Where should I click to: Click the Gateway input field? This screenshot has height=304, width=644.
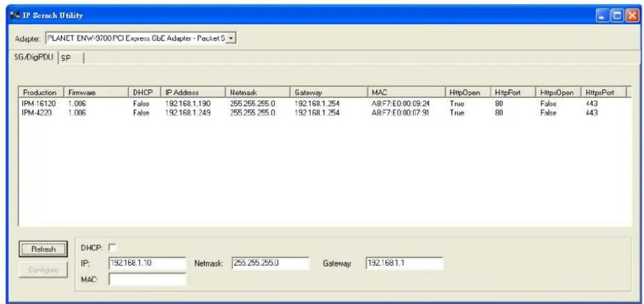click(404, 264)
